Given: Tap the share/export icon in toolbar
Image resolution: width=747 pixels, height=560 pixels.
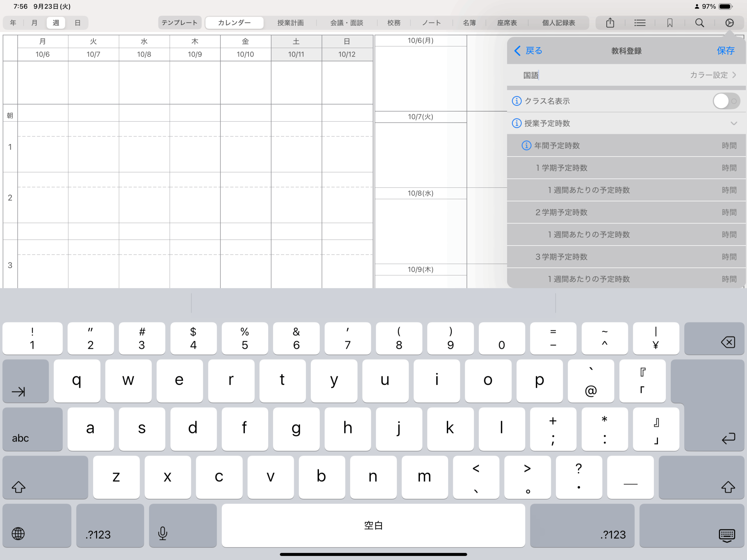Looking at the screenshot, I should pos(610,23).
